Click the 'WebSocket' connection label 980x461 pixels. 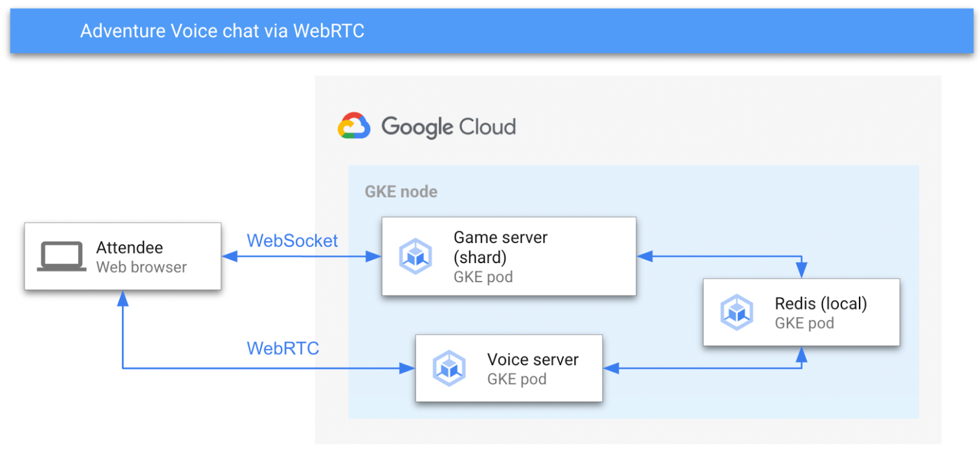[x=292, y=241]
